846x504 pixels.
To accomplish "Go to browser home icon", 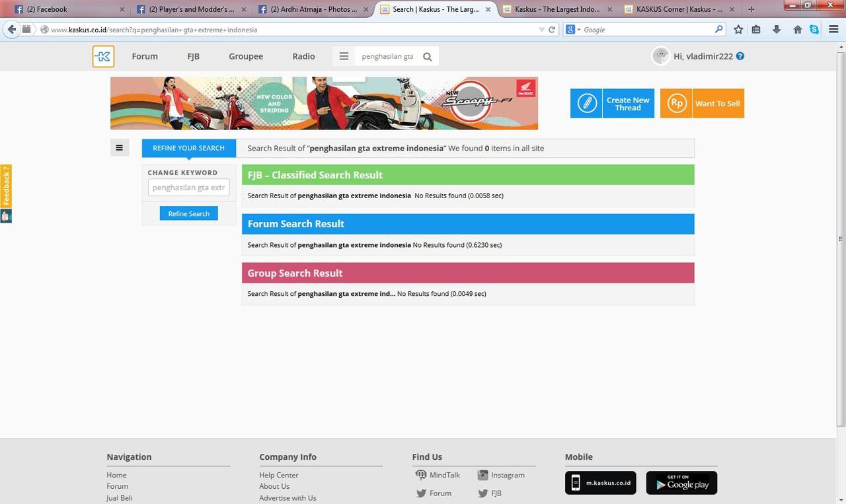I will (x=798, y=30).
